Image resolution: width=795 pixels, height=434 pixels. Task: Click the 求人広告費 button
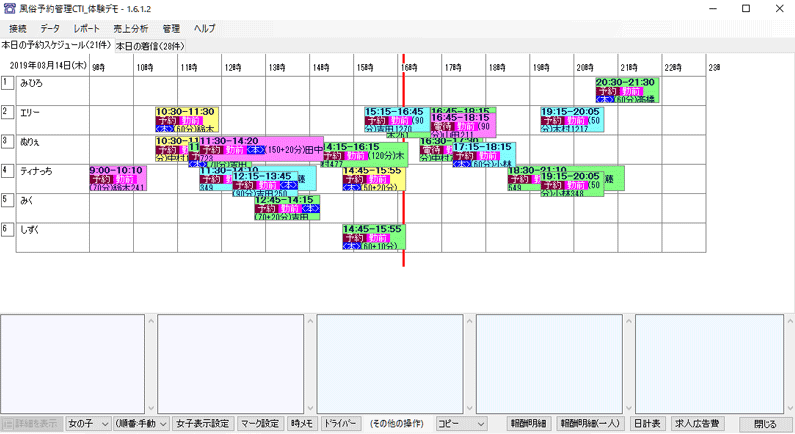(x=696, y=424)
